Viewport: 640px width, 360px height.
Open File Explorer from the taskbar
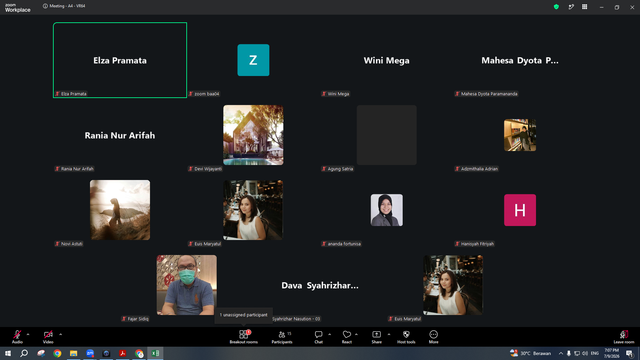tap(73, 353)
